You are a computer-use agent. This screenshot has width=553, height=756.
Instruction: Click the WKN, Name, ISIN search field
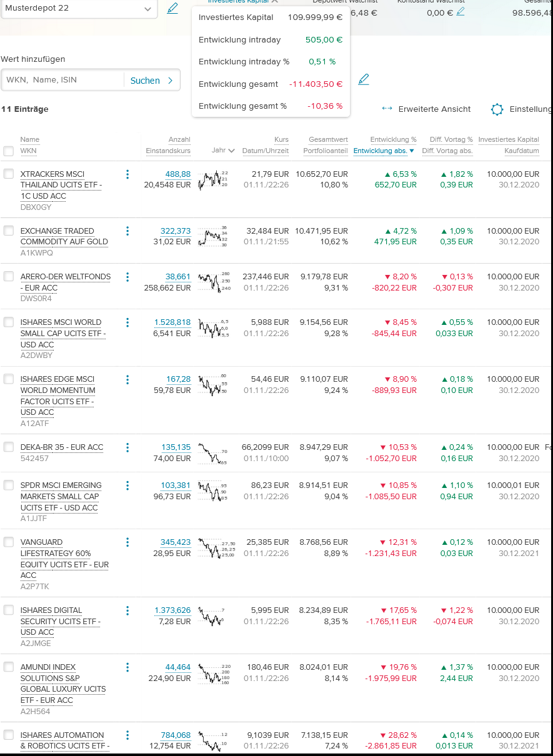point(62,81)
